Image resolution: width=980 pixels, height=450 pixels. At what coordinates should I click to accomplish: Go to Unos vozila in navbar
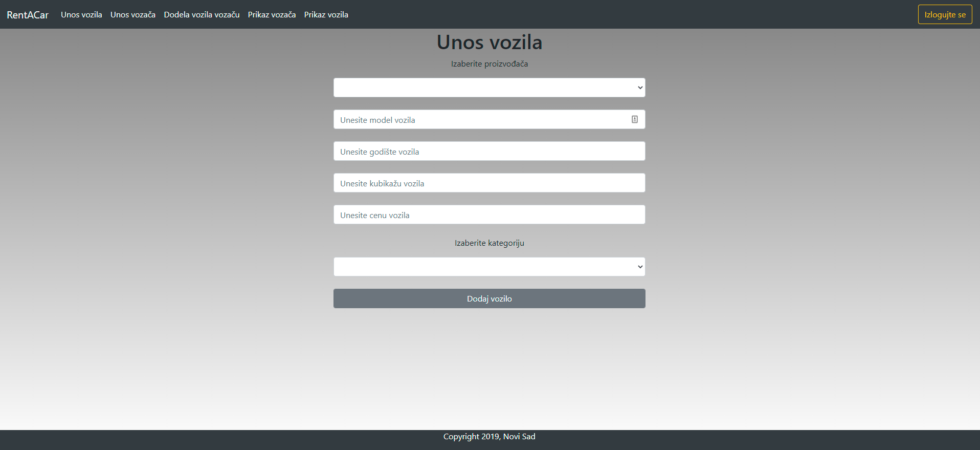(81, 15)
